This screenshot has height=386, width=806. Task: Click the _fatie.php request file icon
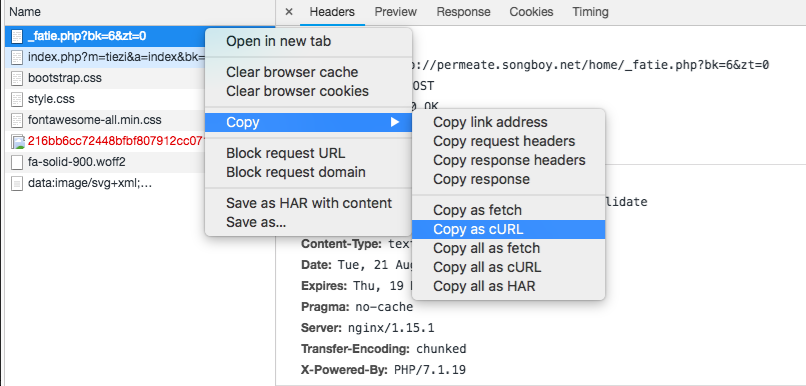(x=17, y=36)
